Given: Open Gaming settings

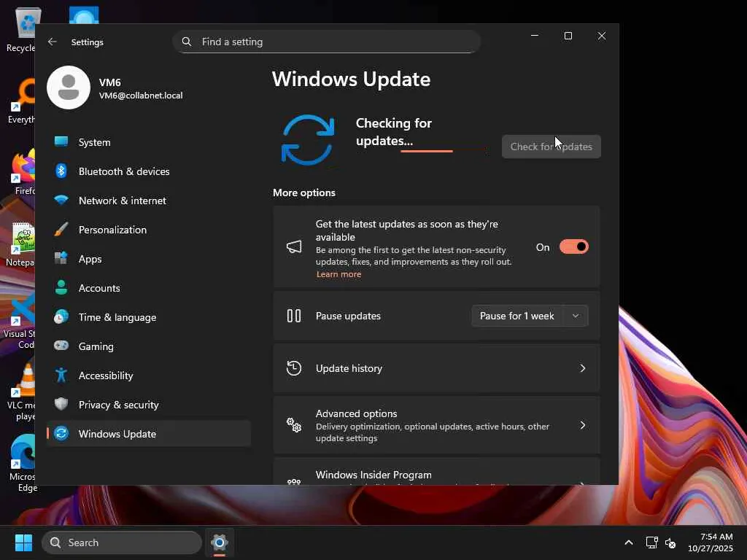Looking at the screenshot, I should point(149,346).
